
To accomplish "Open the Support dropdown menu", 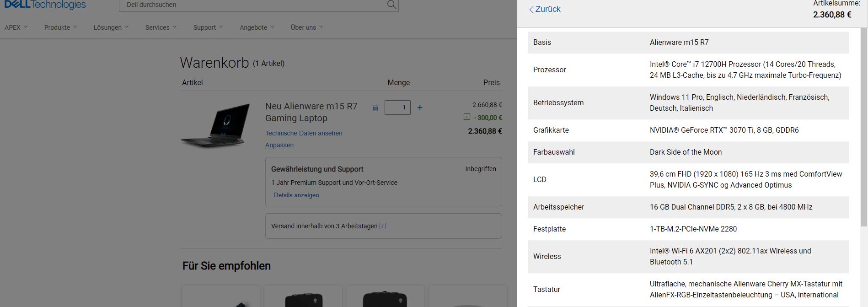I will [208, 27].
